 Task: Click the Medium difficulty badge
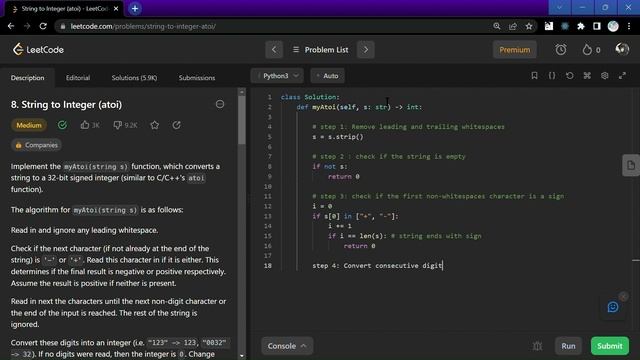pos(29,125)
